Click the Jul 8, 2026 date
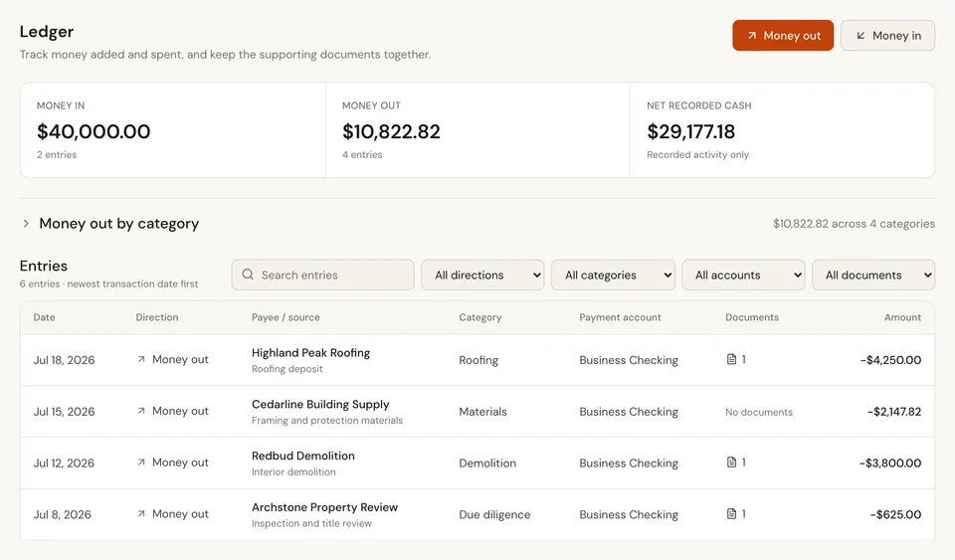Viewport: 955px width, 560px height. pos(62,514)
